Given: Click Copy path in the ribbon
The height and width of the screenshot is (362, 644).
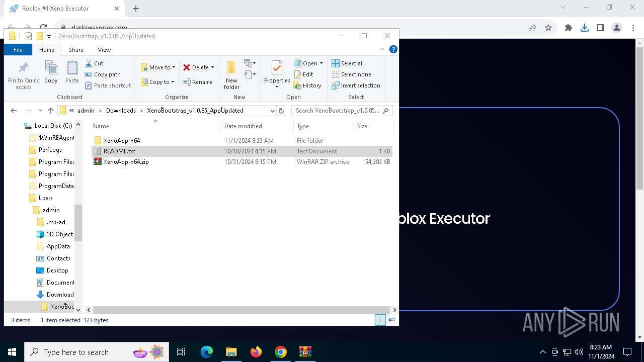Looking at the screenshot, I should pos(103,74).
